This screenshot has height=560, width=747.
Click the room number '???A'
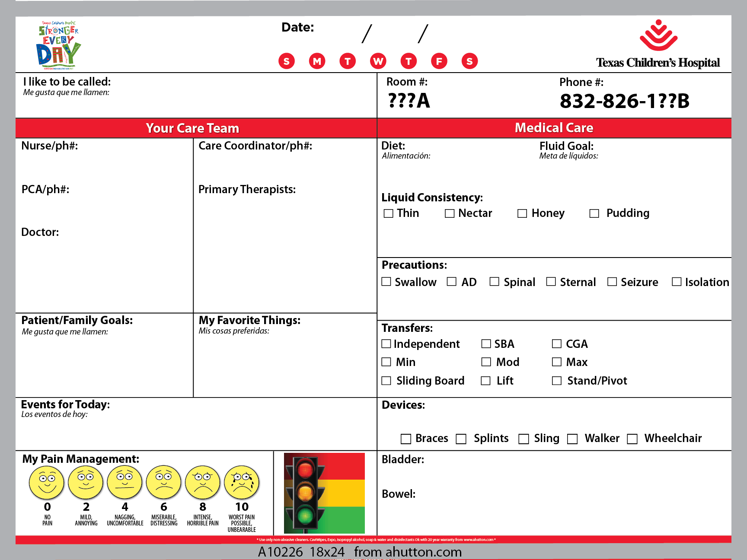tap(409, 101)
